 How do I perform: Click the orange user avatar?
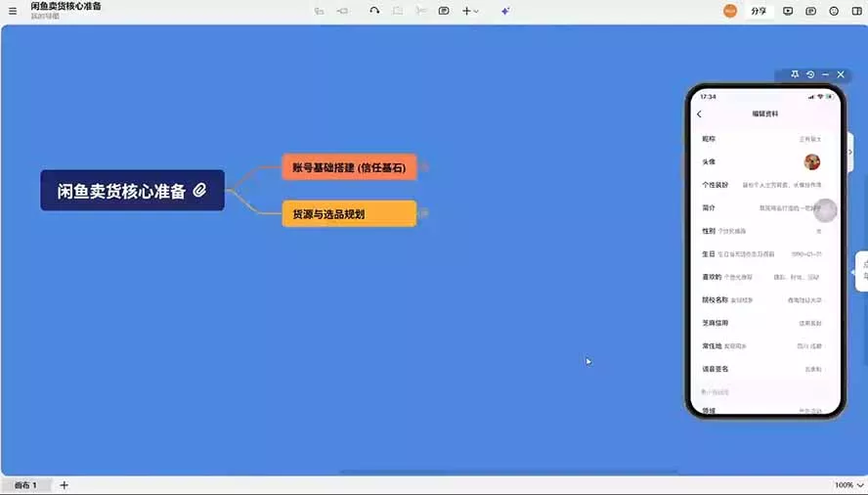[x=730, y=11]
